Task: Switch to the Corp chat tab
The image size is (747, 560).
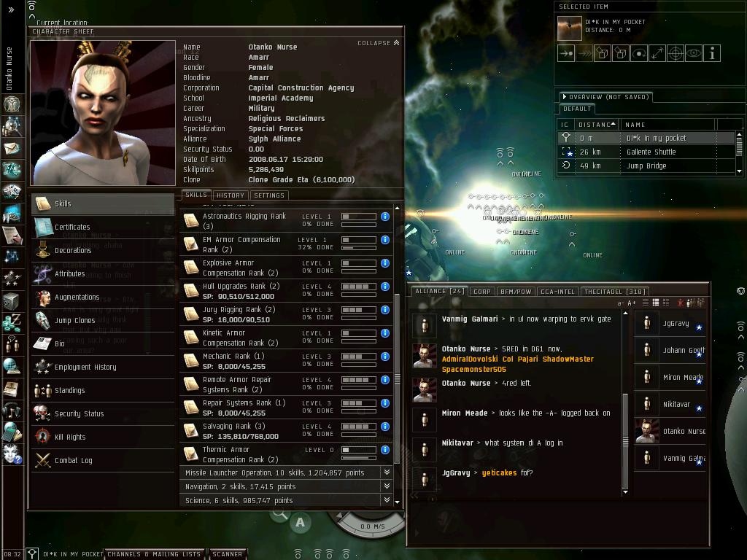Action: coord(481,292)
